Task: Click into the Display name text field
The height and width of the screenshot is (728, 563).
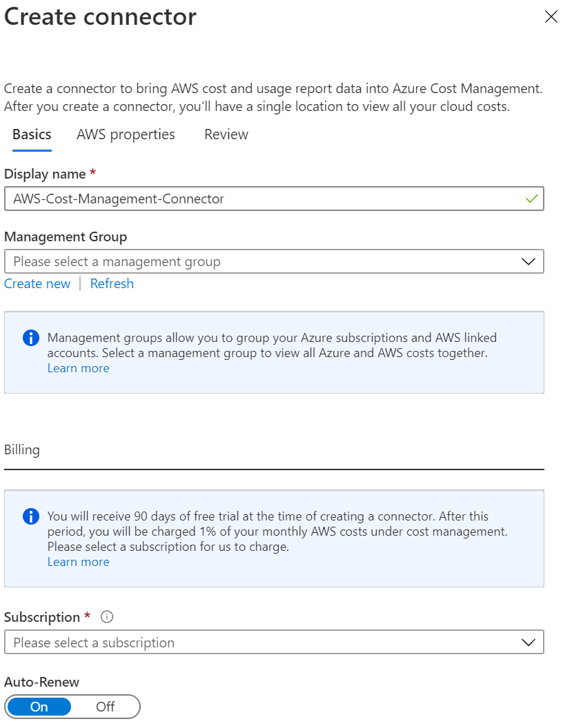Action: point(262,199)
